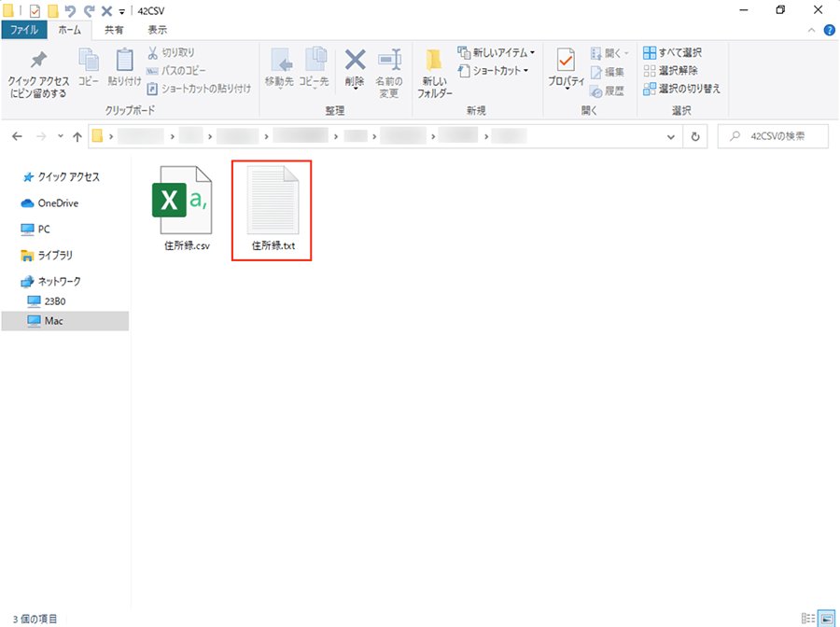Go up one folder level
This screenshot has width=840, height=627.
(x=77, y=136)
